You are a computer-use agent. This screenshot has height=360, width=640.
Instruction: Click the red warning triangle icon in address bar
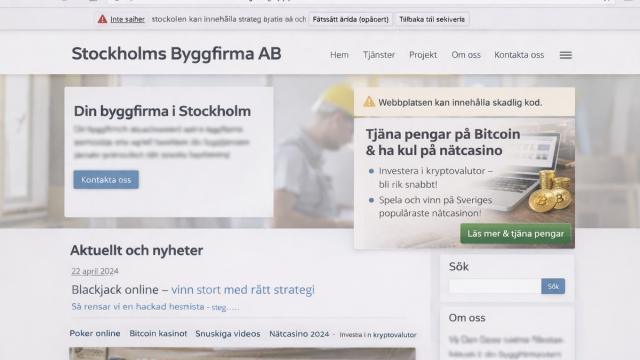click(102, 19)
